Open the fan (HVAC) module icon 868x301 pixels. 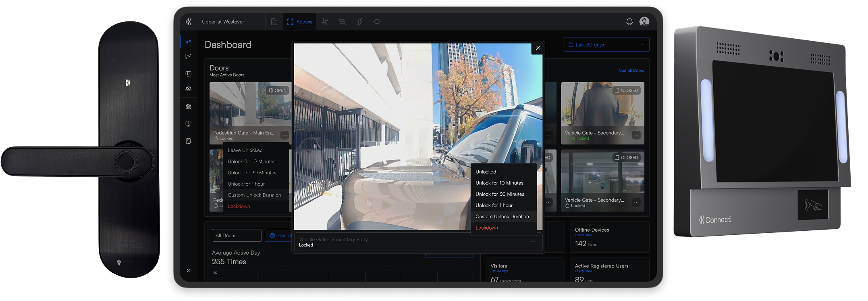click(x=325, y=22)
